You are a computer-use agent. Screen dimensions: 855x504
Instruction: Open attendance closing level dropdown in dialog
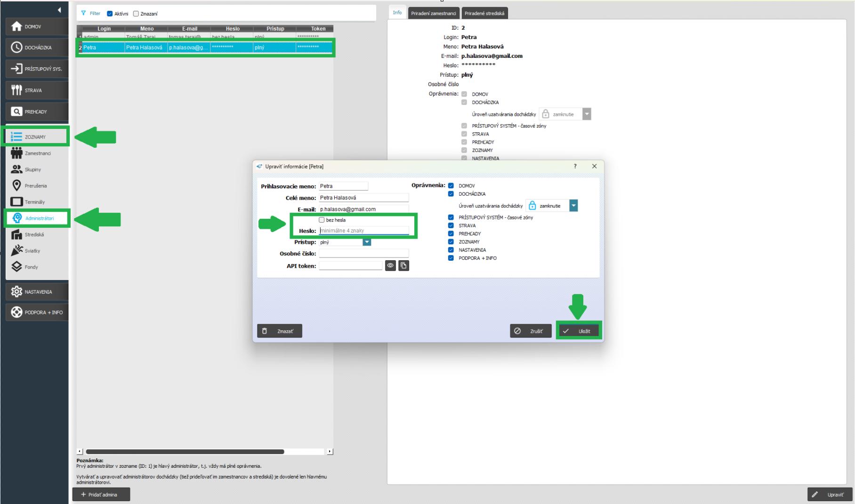pos(573,206)
